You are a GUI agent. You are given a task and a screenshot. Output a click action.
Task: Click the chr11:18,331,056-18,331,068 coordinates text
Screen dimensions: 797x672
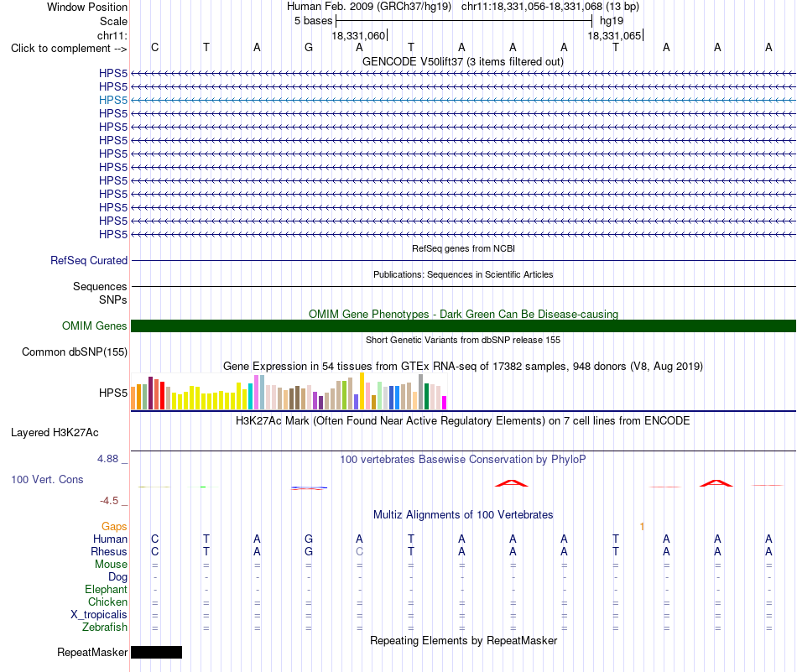tap(532, 7)
